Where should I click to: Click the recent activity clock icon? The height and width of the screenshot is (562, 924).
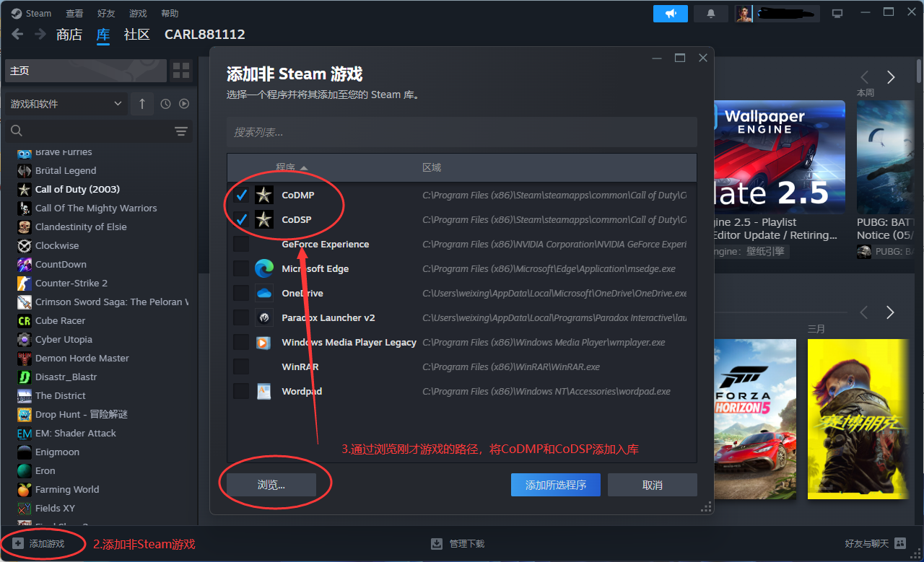click(x=165, y=104)
